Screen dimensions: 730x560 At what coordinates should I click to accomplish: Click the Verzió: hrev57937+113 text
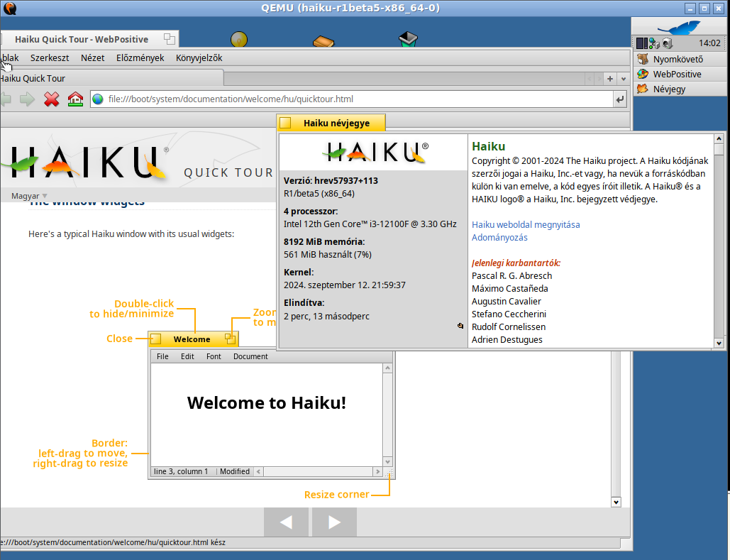tap(331, 181)
